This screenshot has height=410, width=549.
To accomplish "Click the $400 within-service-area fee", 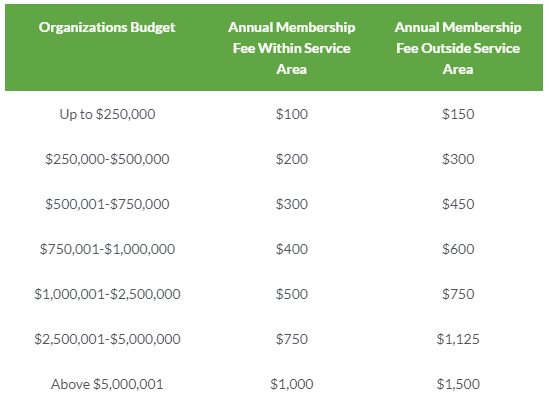I will [292, 249].
